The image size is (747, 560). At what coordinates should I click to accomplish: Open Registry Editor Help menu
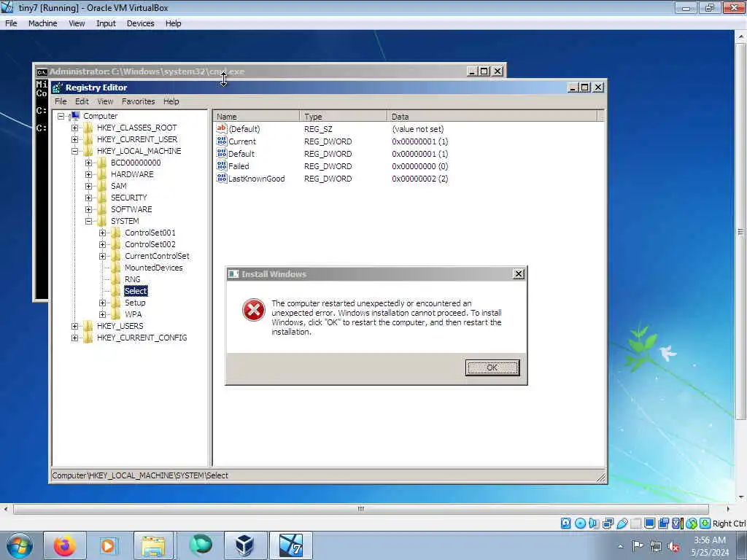click(x=171, y=101)
